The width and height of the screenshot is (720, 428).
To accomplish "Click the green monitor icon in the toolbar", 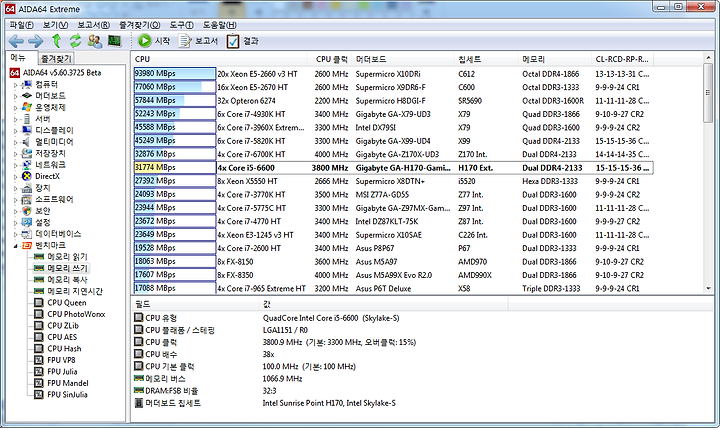I will pos(114,41).
